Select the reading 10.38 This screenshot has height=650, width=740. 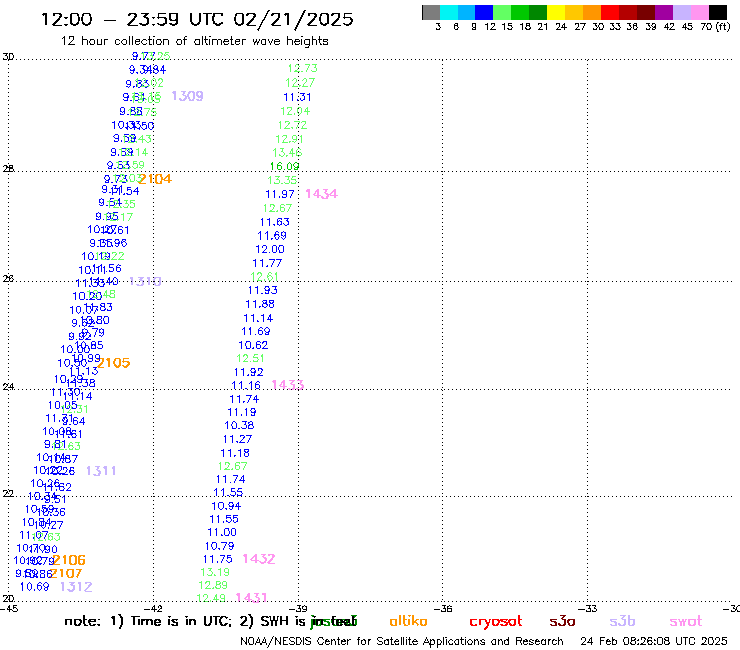(x=239, y=426)
